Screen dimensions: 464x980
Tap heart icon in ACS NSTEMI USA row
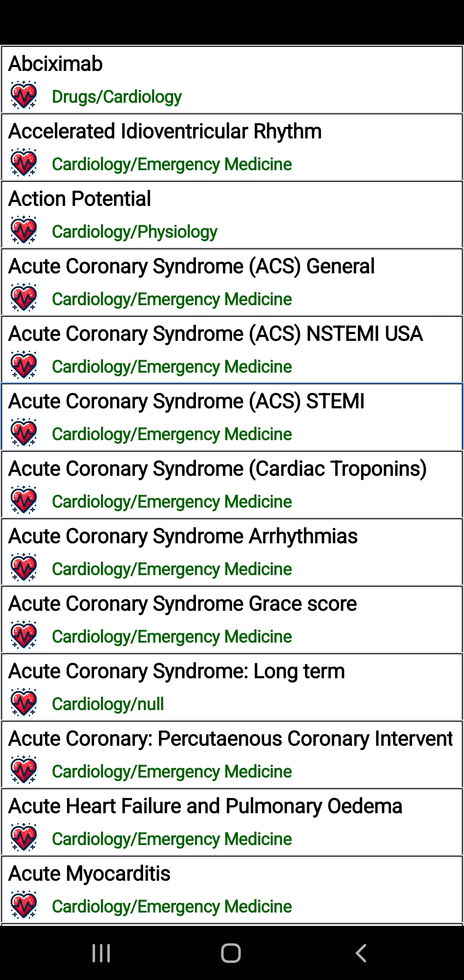pyautogui.click(x=24, y=365)
